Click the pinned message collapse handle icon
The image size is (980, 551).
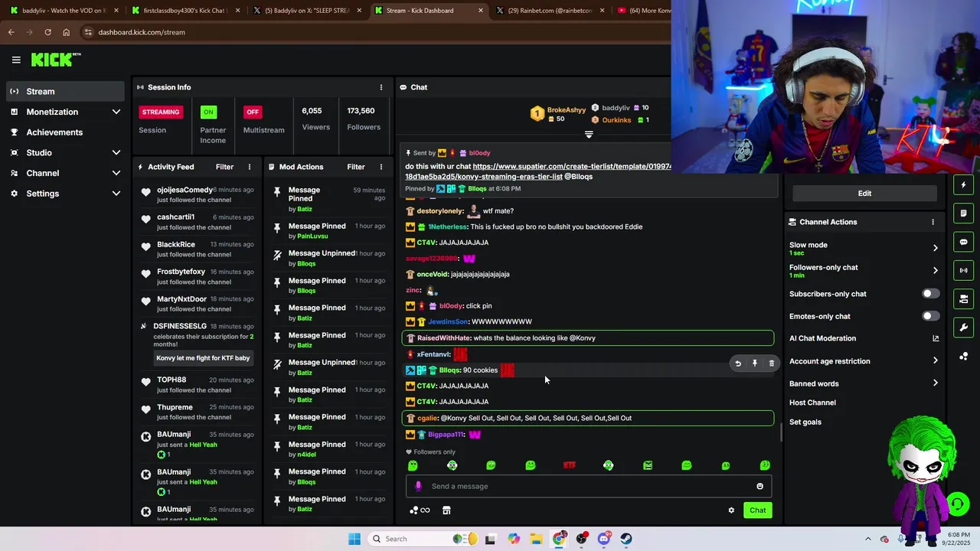[x=589, y=135]
